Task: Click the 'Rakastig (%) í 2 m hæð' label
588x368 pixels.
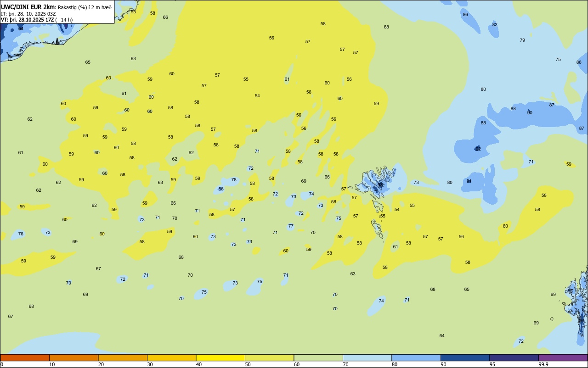Action: (x=85, y=7)
